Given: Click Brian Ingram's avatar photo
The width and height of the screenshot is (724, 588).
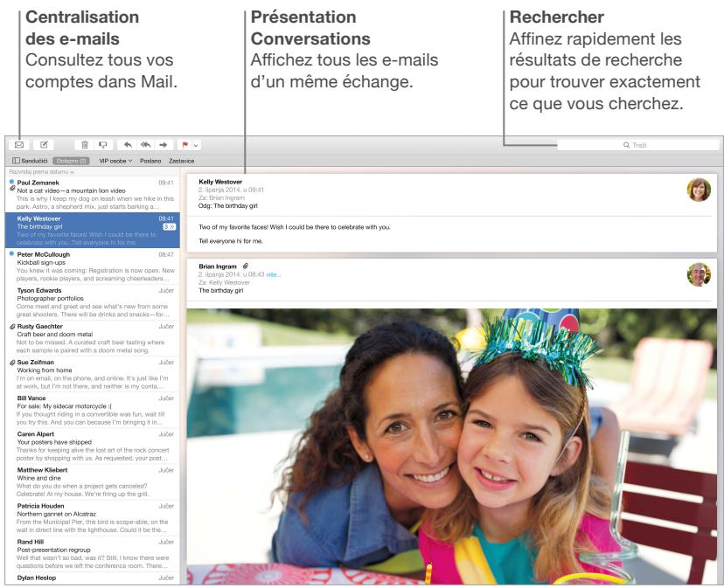Looking at the screenshot, I should click(x=699, y=274).
